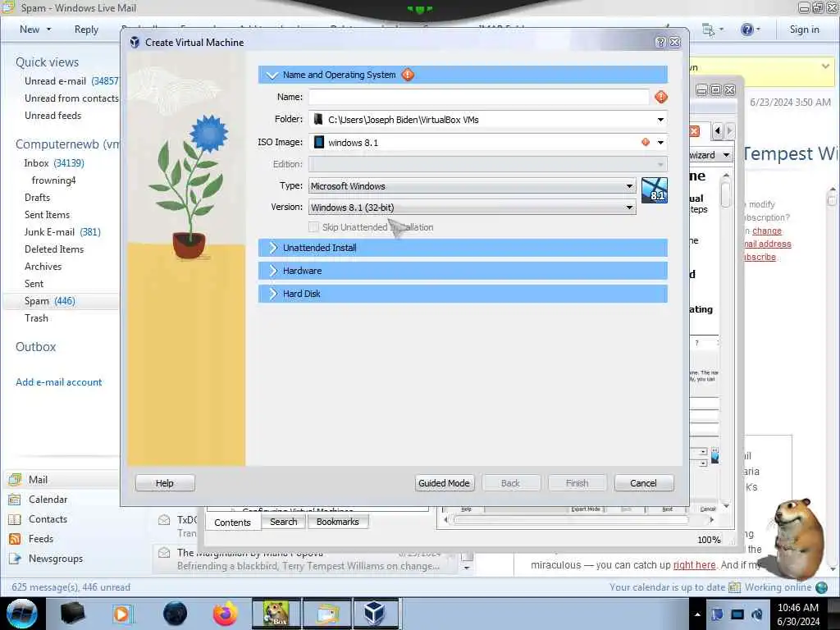Image resolution: width=840 pixels, height=630 pixels.
Task: Click the Cancel button
Action: point(643,483)
